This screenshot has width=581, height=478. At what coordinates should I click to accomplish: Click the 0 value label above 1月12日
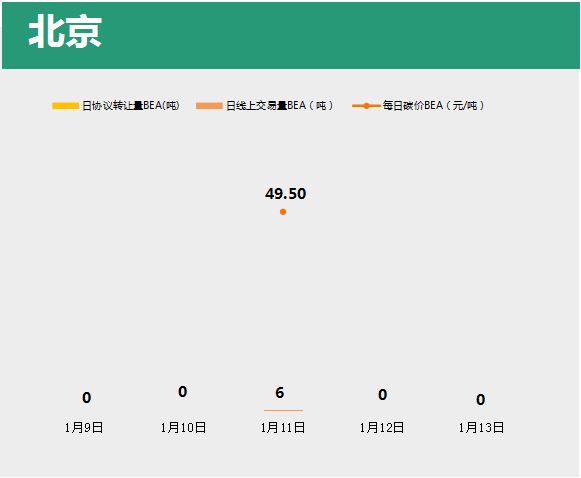coord(382,395)
